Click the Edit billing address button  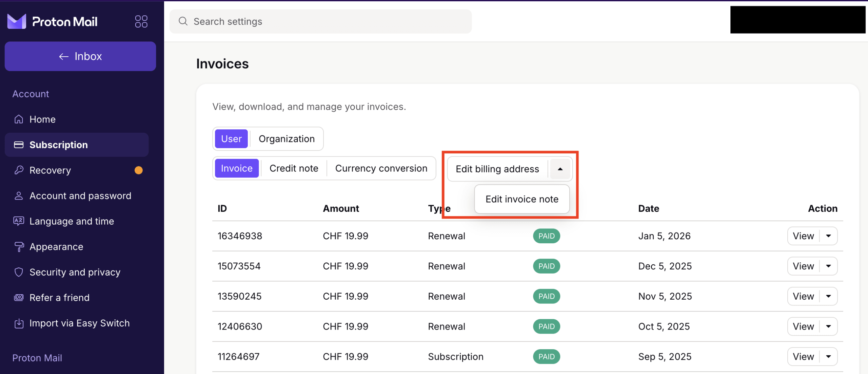click(497, 169)
